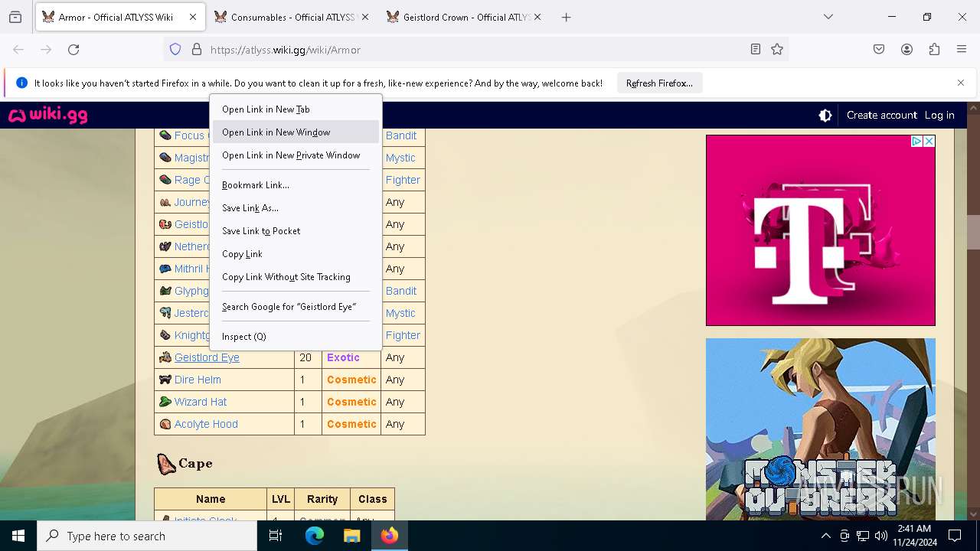
Task: Open the Dire Helm link
Action: (x=198, y=380)
